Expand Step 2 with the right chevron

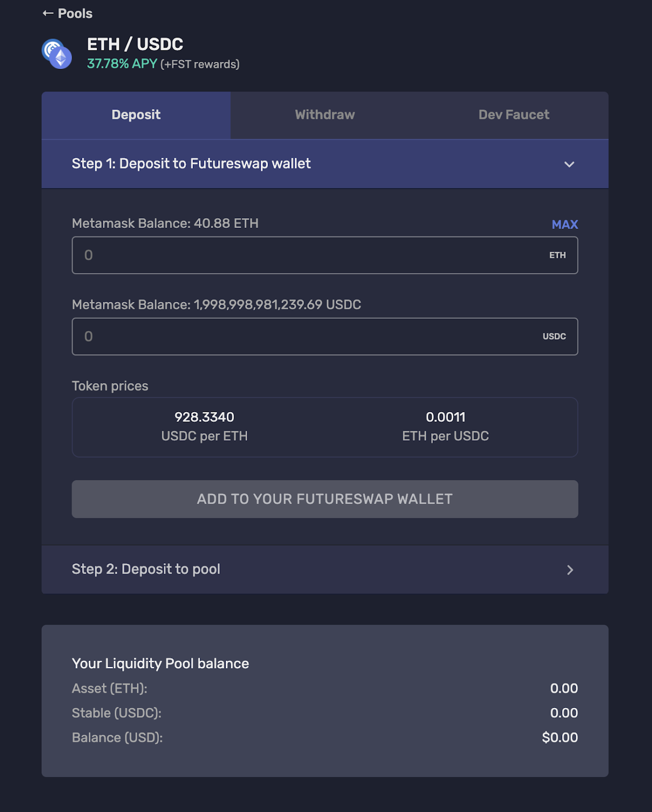[570, 570]
